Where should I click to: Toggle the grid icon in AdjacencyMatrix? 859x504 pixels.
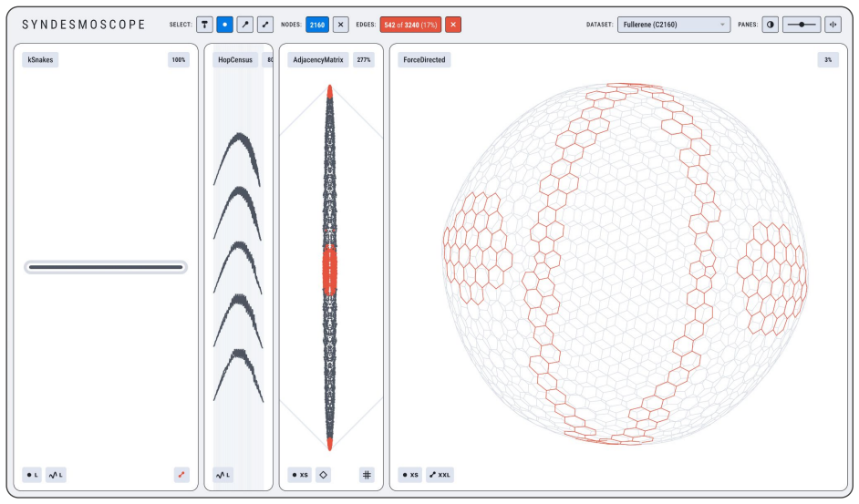[x=367, y=475]
